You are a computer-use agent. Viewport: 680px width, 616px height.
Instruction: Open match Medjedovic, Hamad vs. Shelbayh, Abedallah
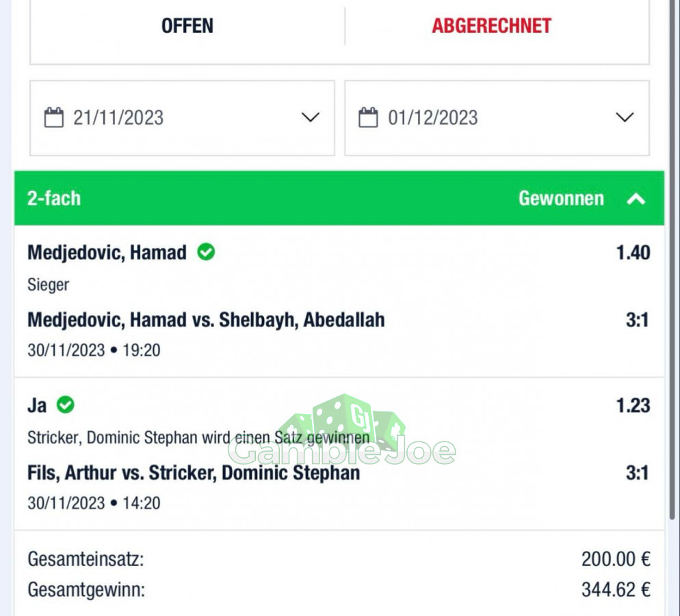(206, 320)
